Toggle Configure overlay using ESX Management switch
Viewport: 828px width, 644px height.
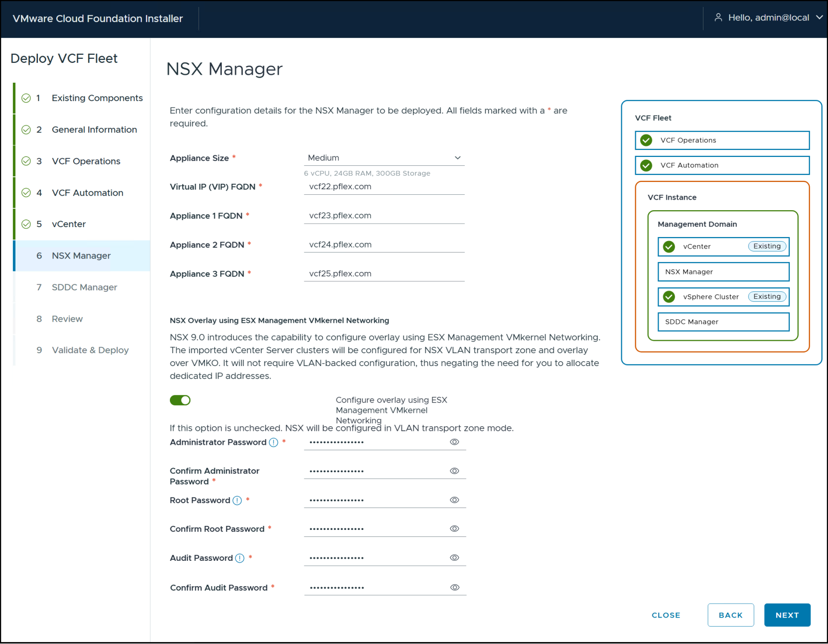click(x=180, y=400)
